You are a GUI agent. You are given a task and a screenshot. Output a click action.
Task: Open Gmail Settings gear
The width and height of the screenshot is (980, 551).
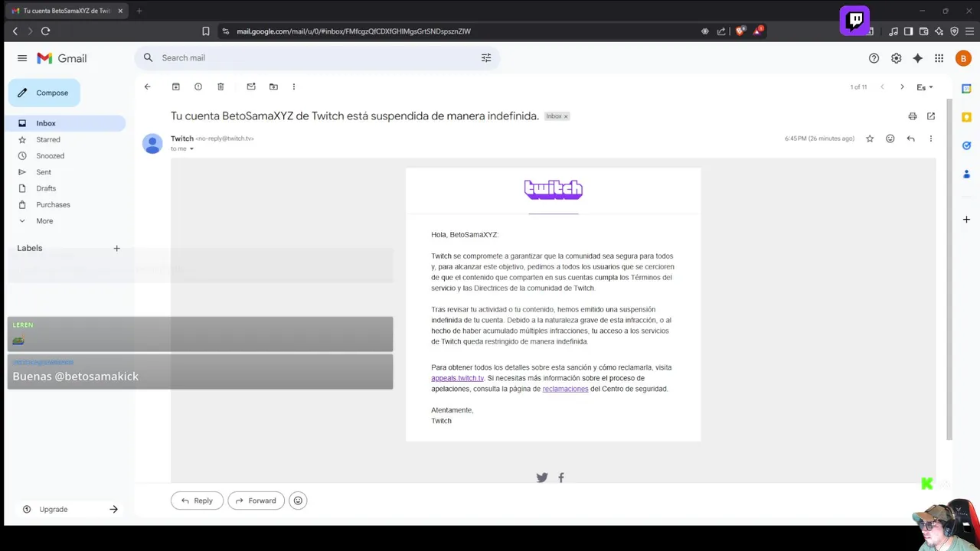pyautogui.click(x=896, y=58)
